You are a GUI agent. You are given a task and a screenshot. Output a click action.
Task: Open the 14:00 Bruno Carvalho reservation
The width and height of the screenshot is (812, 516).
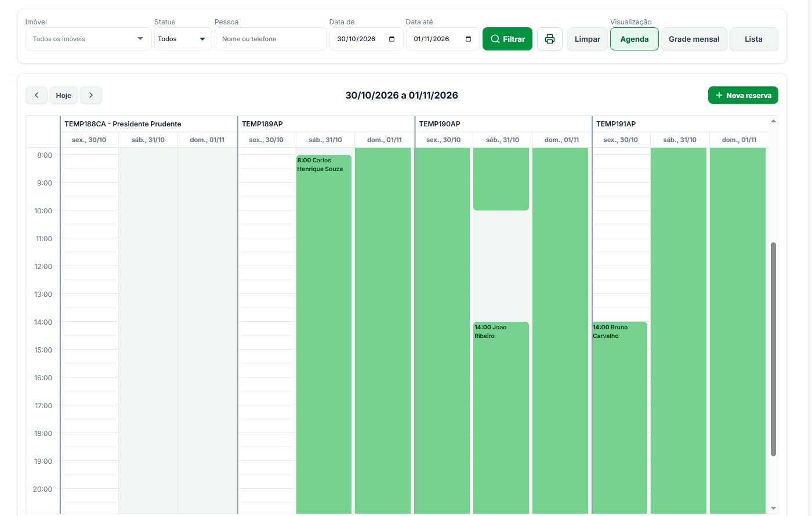pos(619,417)
